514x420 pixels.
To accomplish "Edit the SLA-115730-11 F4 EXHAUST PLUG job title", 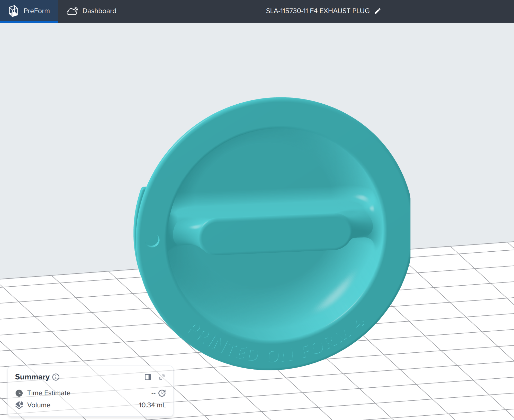I will pyautogui.click(x=377, y=11).
